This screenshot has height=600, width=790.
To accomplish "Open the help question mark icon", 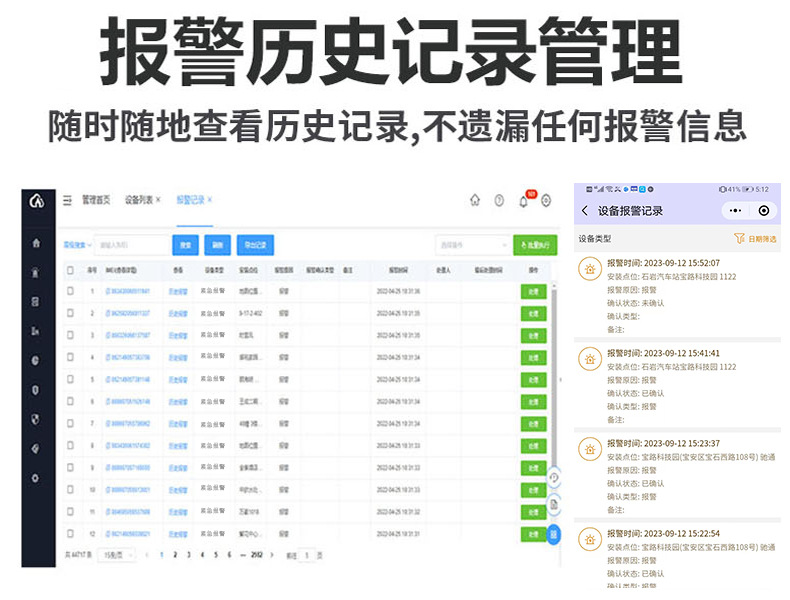I will (x=499, y=201).
